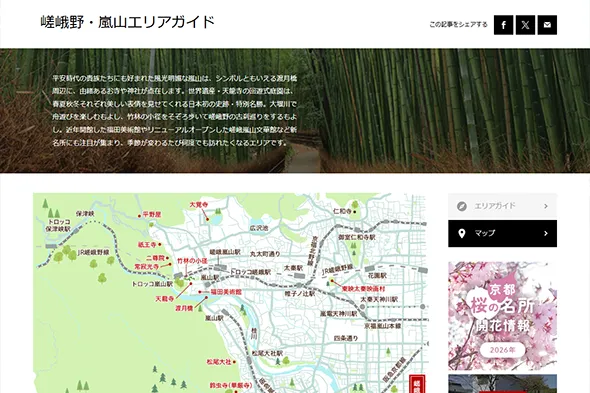This screenshot has height=393, width=590.
Task: Click the 御室仁和寺駅 station label
Action: pos(357,238)
